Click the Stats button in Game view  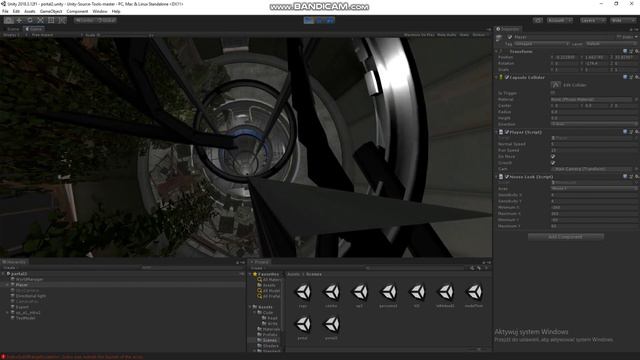coord(464,35)
